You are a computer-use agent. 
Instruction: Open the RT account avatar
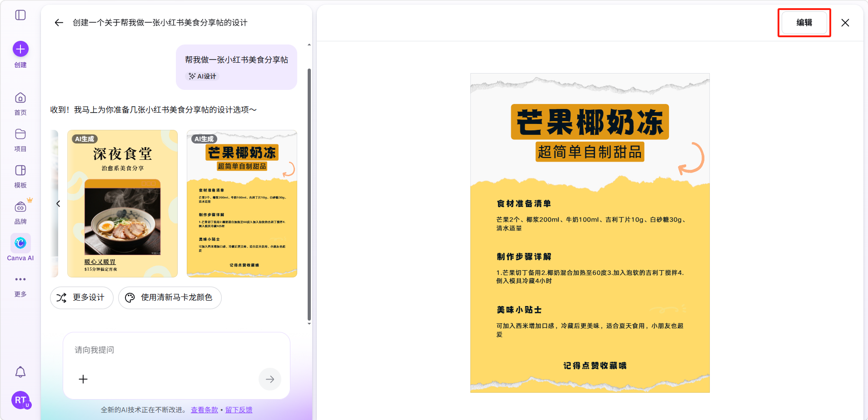20,400
